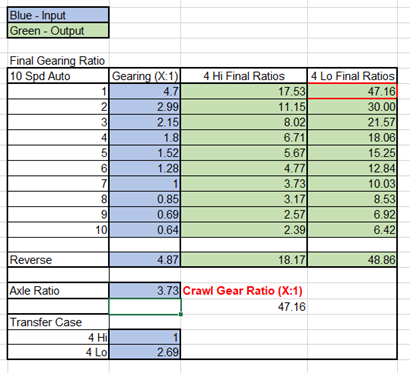Click 4 Hi ratio 17.53 cell
The image size is (410, 373).
[x=244, y=91]
